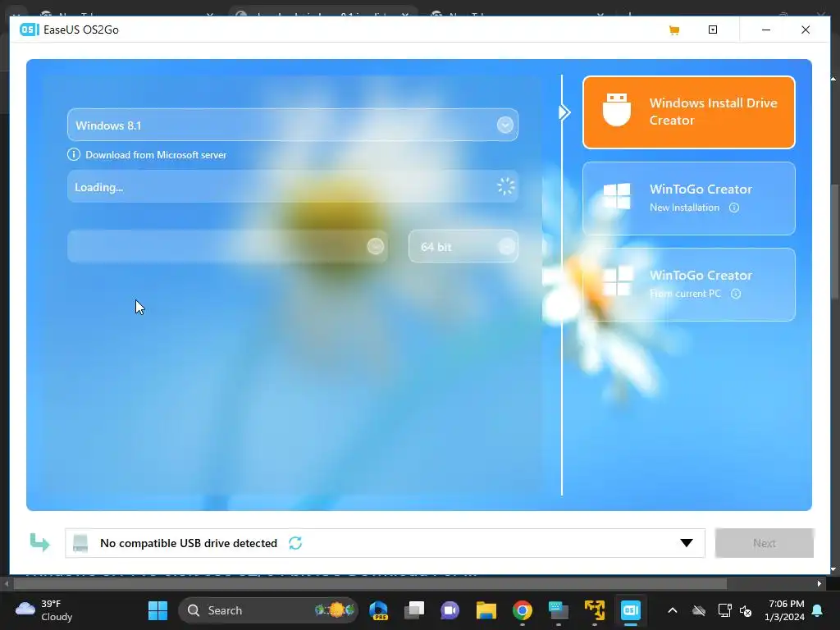Choose WinToGo Creator New Installation option
The height and width of the screenshot is (630, 840).
click(688, 199)
